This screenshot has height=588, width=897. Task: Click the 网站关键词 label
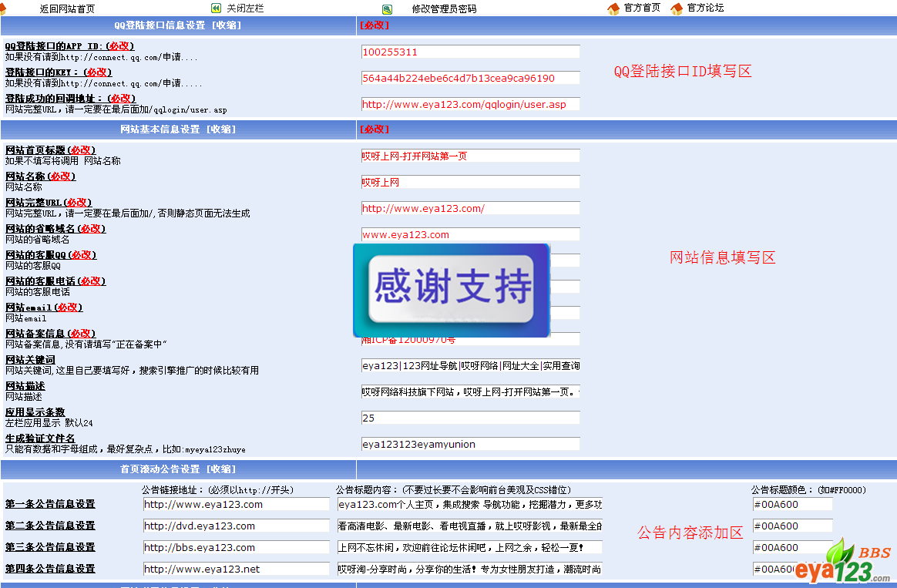coord(30,360)
